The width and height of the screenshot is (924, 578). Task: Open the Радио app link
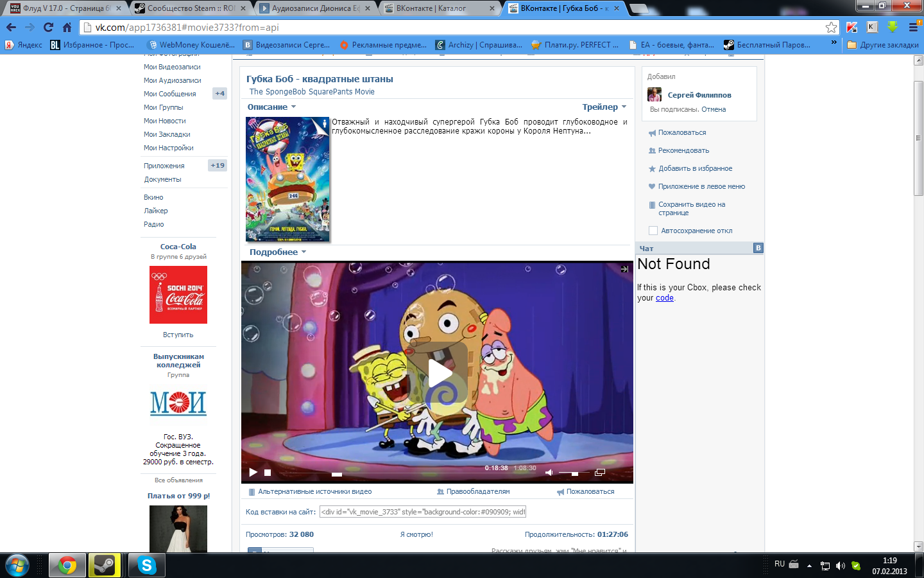(154, 224)
